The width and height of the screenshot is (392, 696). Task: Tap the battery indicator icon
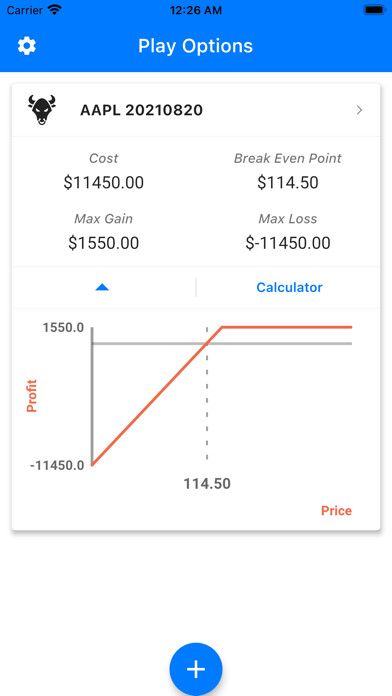pyautogui.click(x=374, y=10)
